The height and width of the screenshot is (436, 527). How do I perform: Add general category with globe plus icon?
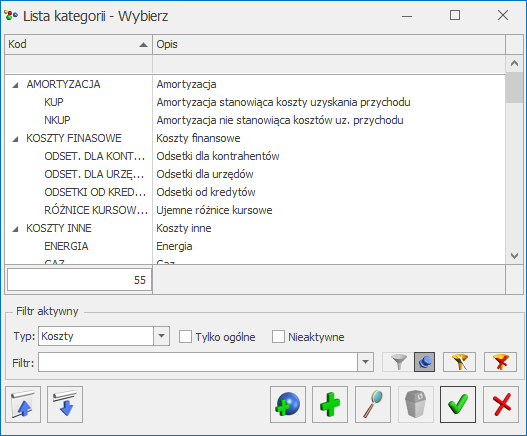288,404
